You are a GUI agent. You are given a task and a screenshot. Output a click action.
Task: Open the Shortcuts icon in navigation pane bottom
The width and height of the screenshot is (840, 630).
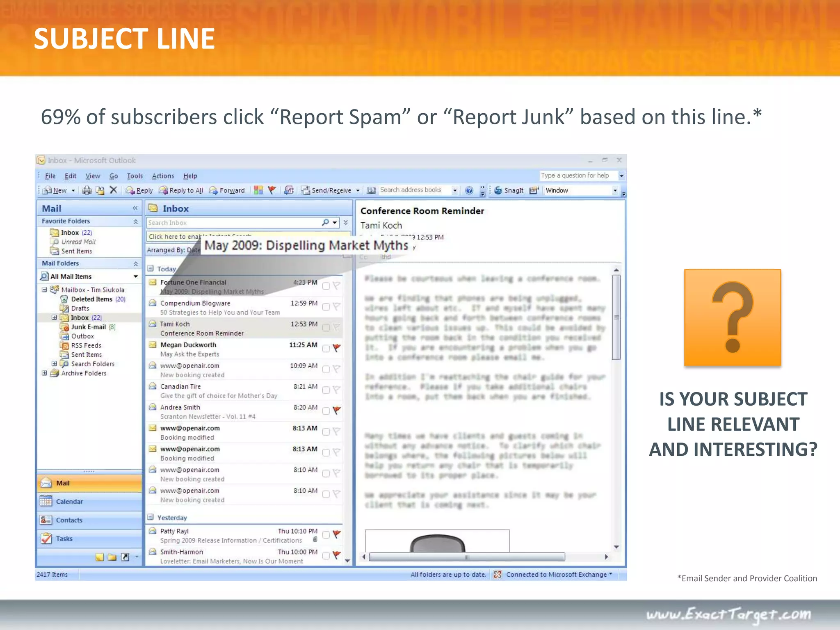tap(126, 557)
